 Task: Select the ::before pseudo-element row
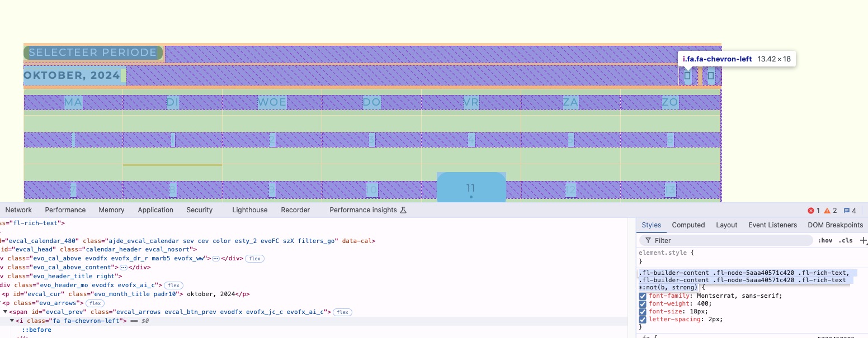coord(36,330)
